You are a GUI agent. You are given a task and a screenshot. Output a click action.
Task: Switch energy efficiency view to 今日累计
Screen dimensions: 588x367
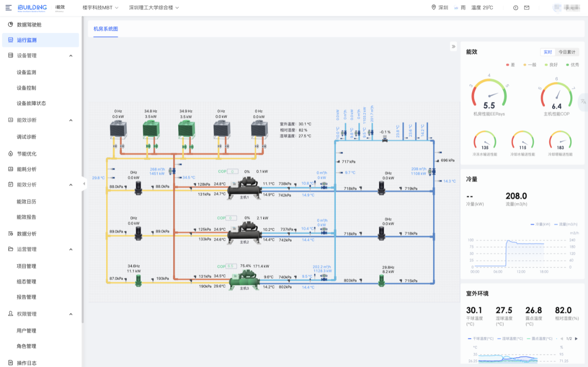567,52
